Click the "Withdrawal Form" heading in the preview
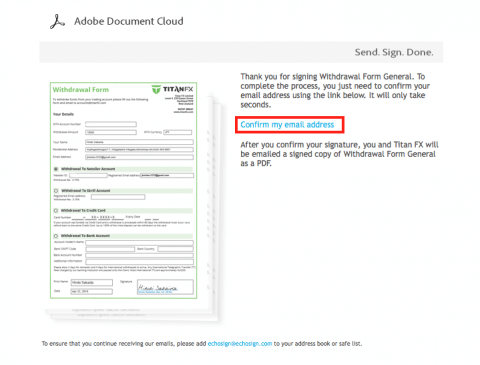Image resolution: width=480 pixels, height=365 pixels. coord(81,90)
